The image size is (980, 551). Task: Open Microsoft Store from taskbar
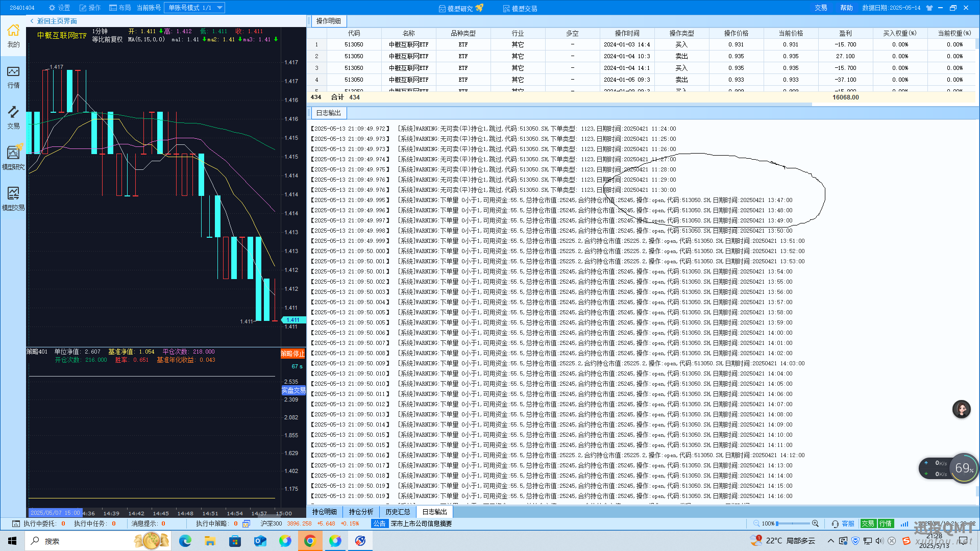point(235,541)
